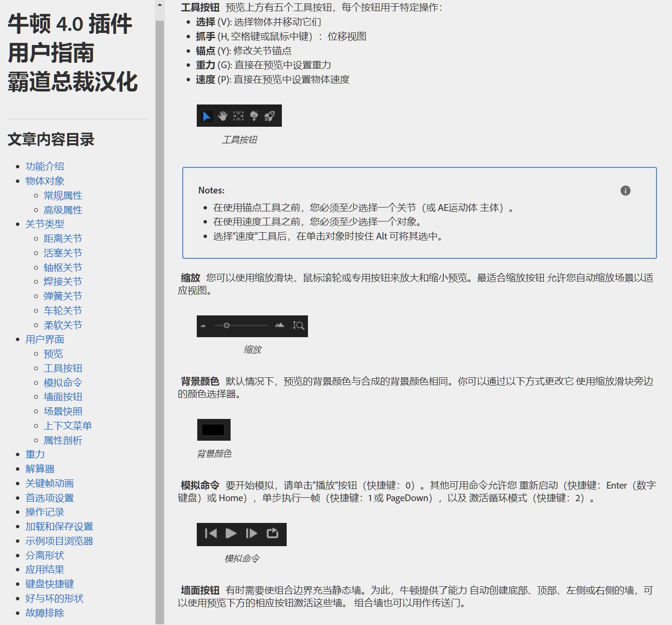Open the 分离形状 link

point(45,555)
